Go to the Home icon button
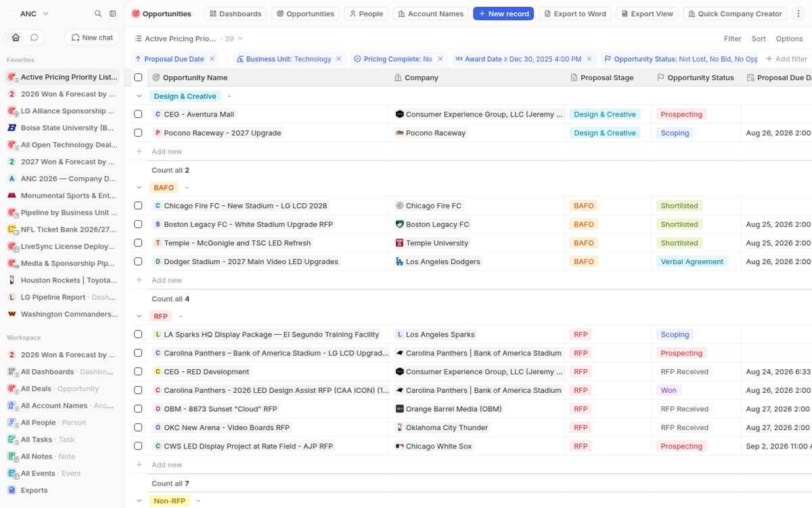The width and height of the screenshot is (812, 508). click(x=16, y=37)
